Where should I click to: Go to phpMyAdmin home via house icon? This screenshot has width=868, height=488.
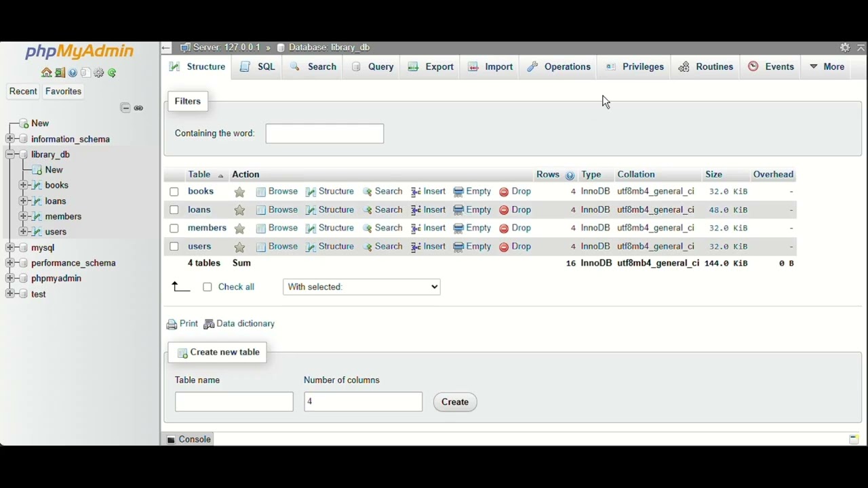coord(46,73)
